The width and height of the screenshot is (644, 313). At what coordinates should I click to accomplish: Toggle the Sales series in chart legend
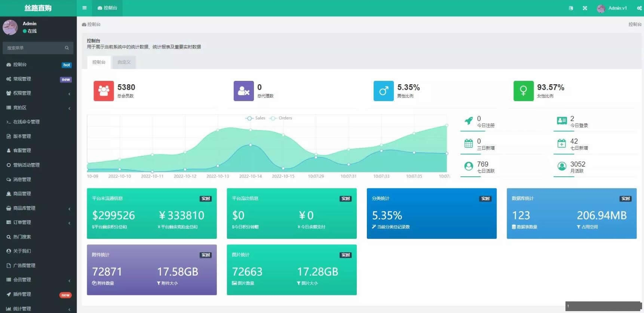coord(255,118)
